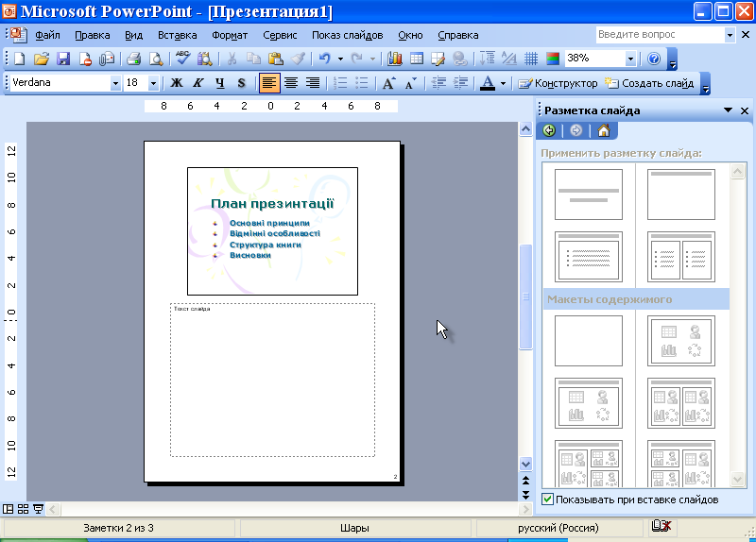Click the Increase Font Size icon
The image size is (756, 542).
point(388,83)
